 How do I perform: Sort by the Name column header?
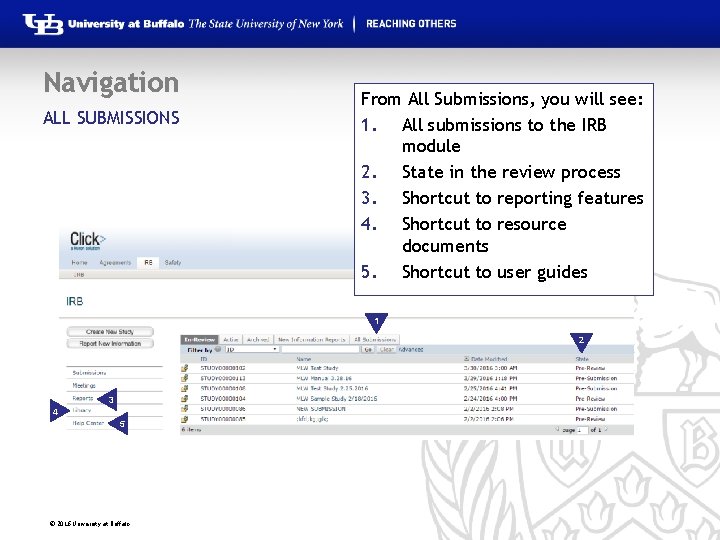point(304,359)
